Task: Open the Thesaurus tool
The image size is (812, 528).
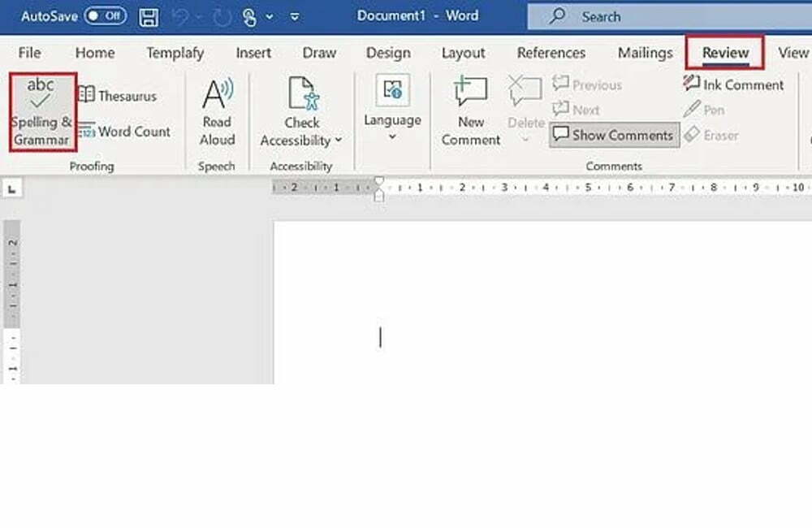Action: coord(118,96)
